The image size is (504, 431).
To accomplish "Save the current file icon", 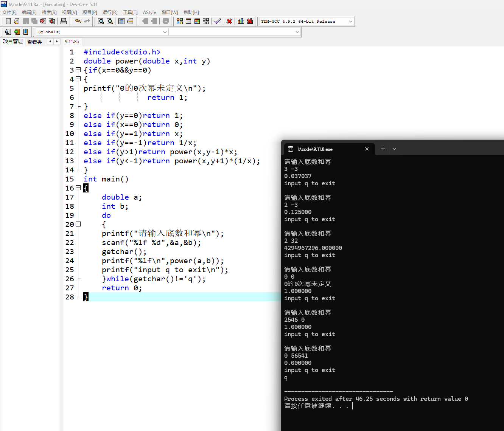I will [26, 21].
